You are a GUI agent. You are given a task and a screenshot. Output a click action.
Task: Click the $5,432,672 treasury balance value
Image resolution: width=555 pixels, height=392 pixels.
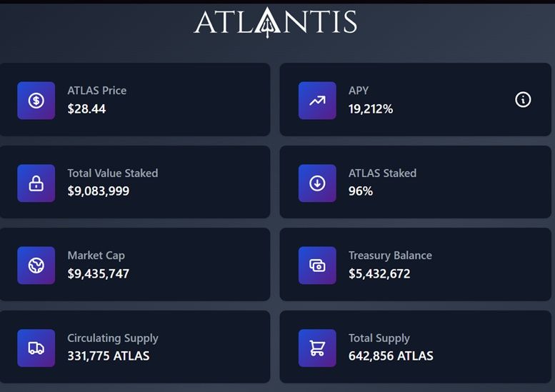point(379,273)
